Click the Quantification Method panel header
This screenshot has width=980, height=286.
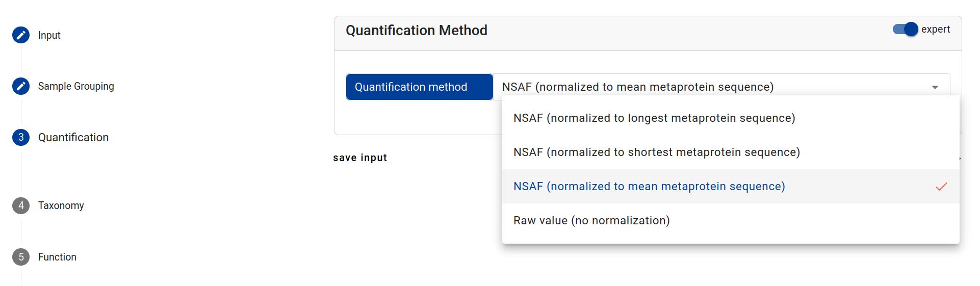click(416, 31)
